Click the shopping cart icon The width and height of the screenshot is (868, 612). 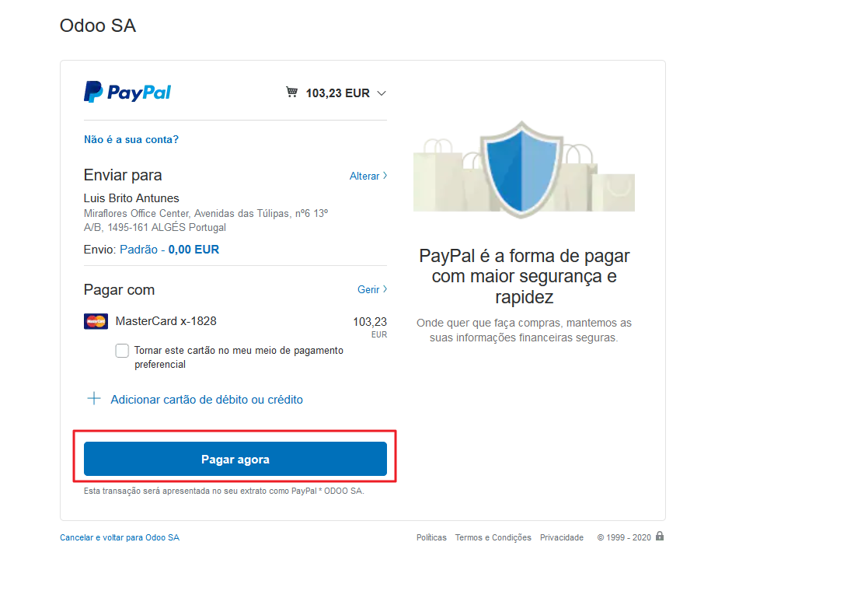[x=291, y=93]
